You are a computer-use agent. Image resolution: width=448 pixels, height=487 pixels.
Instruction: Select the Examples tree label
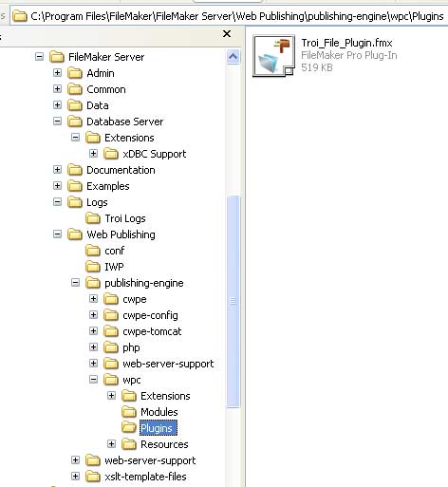(x=108, y=186)
